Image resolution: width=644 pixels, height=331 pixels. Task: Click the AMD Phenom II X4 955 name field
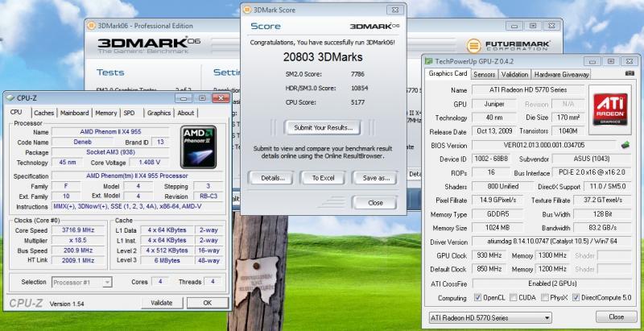coord(110,132)
